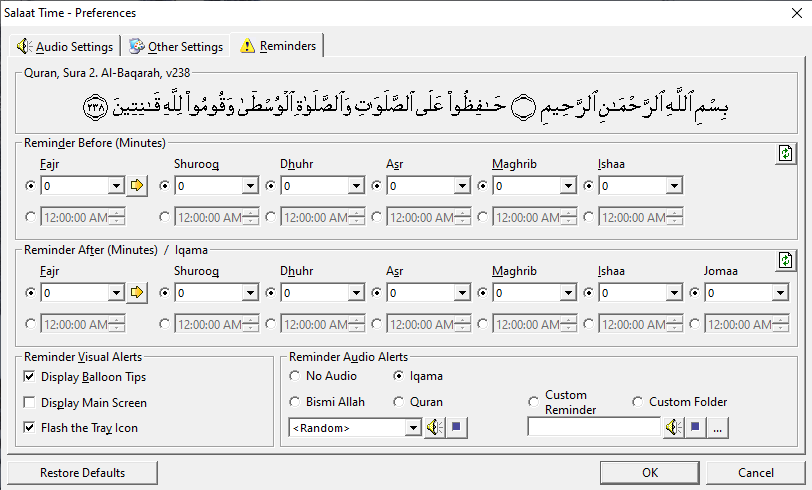Play the custom reminder audio with speaker icon

tap(674, 428)
